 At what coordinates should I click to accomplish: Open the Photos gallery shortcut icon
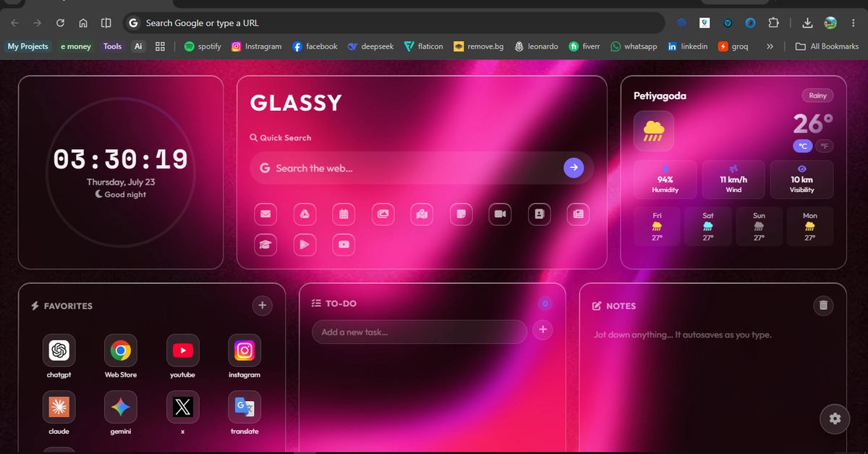383,214
